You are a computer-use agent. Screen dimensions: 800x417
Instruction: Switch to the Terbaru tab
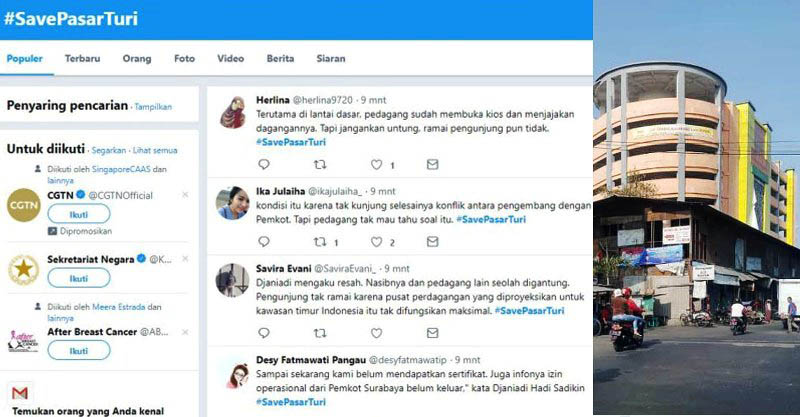click(x=83, y=59)
